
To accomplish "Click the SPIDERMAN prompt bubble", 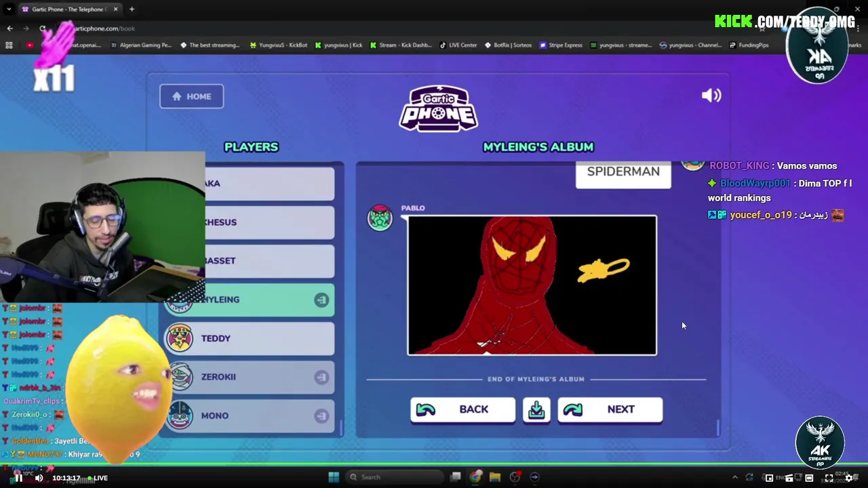I will [623, 173].
